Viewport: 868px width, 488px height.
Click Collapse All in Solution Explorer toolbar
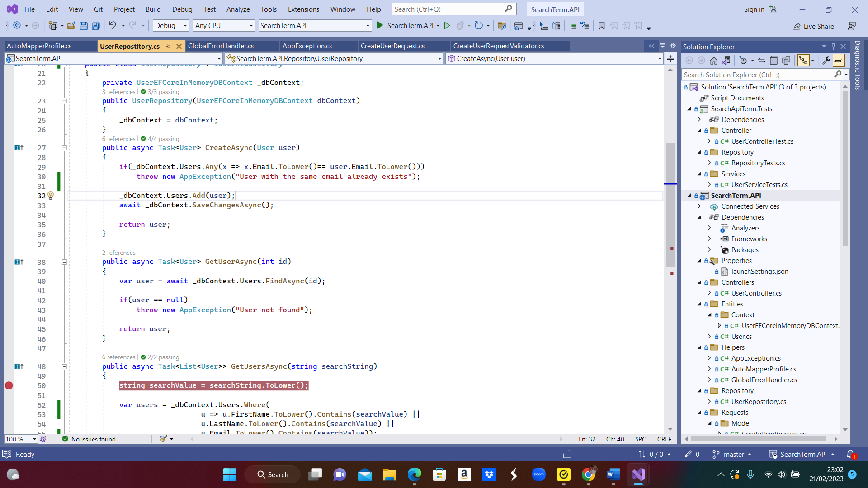click(x=774, y=61)
